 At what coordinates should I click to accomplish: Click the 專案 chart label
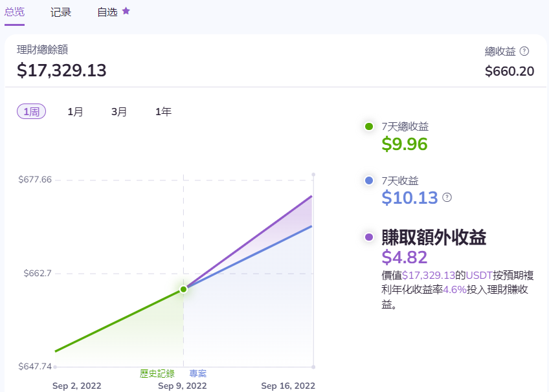point(198,373)
